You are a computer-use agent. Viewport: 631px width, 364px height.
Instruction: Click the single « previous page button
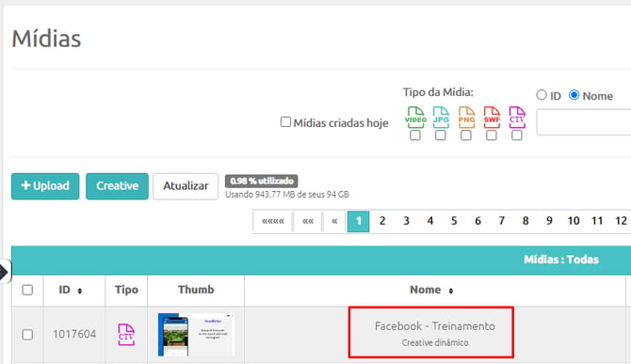pyautogui.click(x=334, y=221)
